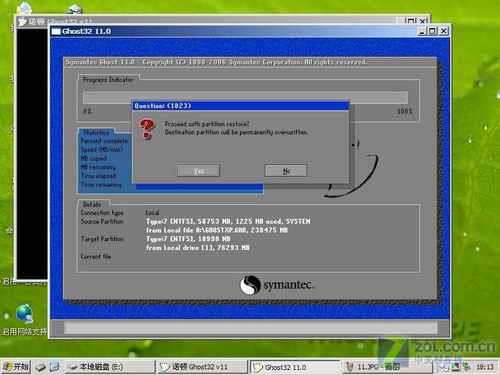Click the Ghost32 11.0 title bar icon
The image size is (500, 375).
click(56, 32)
